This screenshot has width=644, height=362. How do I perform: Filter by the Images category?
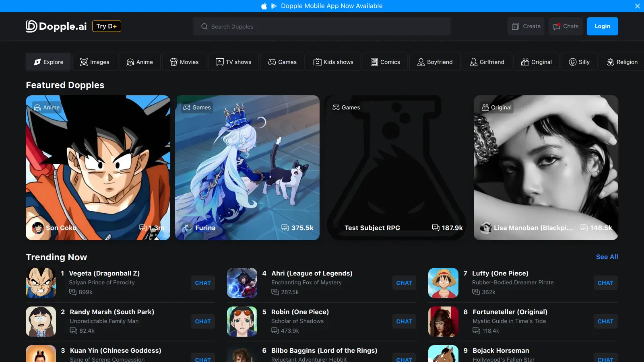(x=95, y=62)
